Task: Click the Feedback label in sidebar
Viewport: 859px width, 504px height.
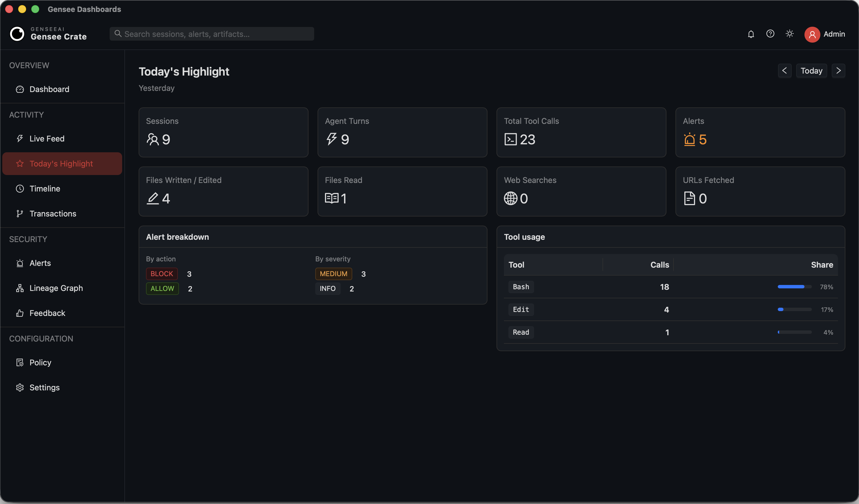Action: tap(47, 313)
